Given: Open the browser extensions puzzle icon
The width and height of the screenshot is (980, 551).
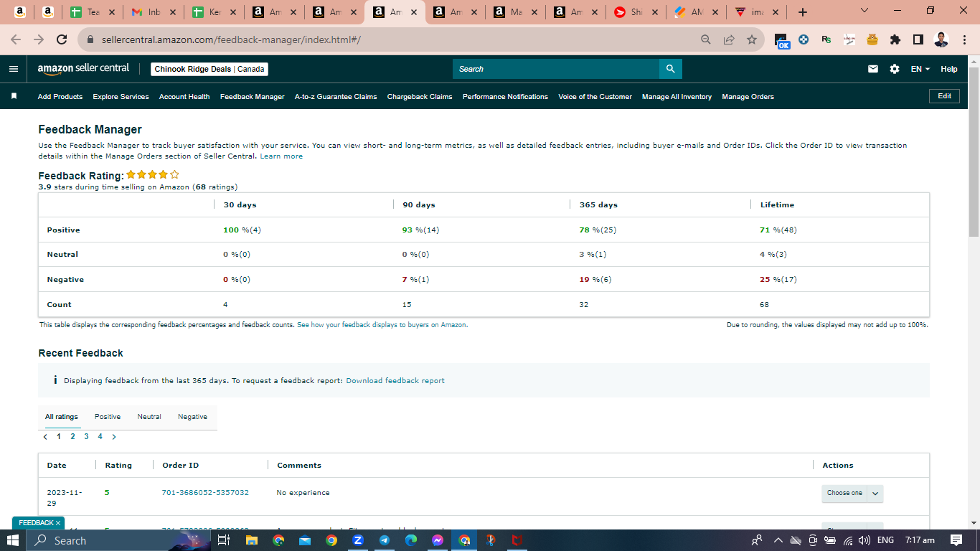Looking at the screenshot, I should (x=895, y=39).
